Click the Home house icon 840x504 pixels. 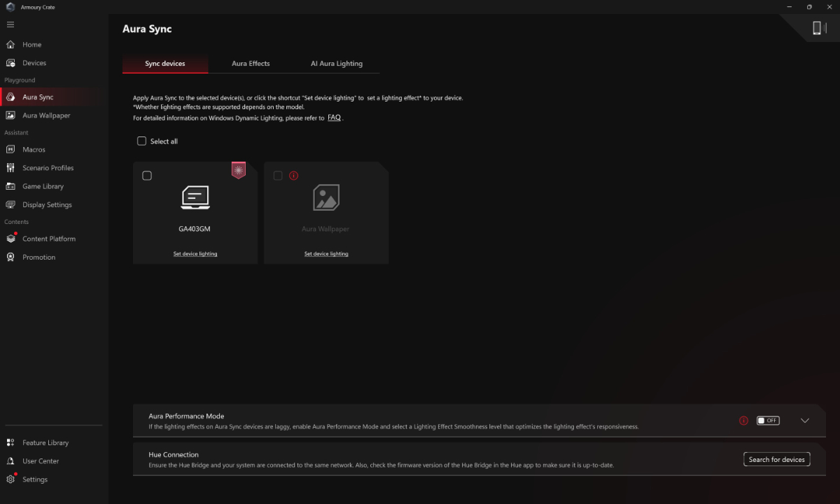click(10, 45)
